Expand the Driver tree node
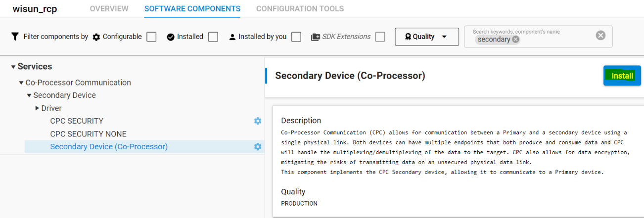 (x=38, y=108)
